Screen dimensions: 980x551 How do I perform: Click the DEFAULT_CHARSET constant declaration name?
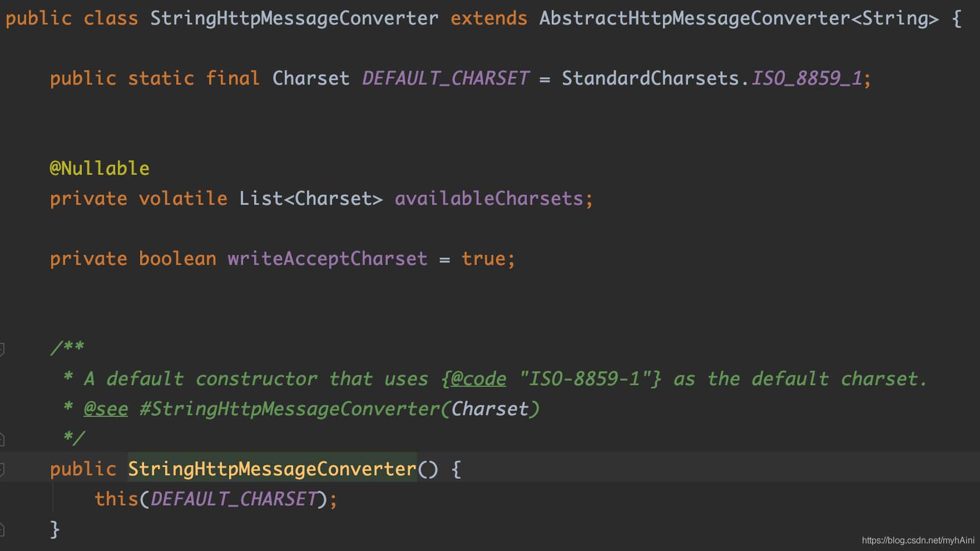(x=446, y=78)
